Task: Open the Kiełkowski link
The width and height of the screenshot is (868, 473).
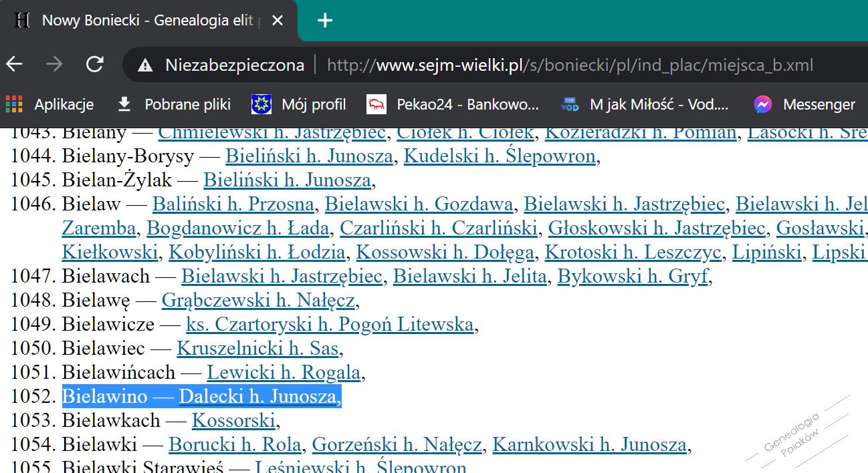Action: (x=110, y=253)
